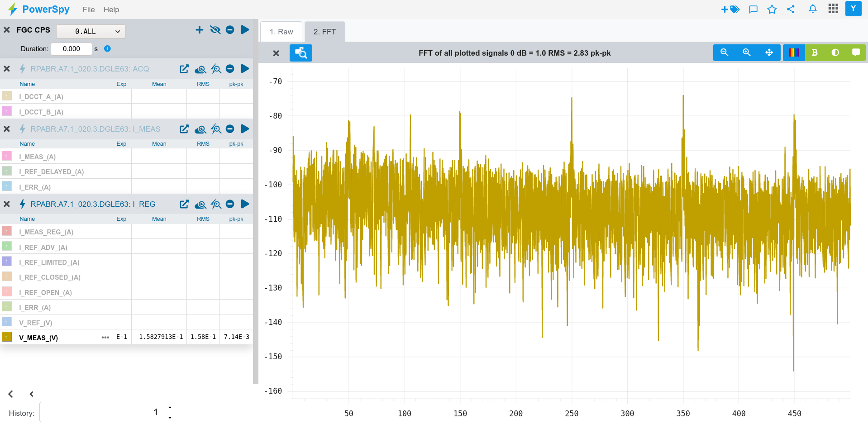Toggle the rainbow color palette button
The height and width of the screenshot is (424, 868).
794,52
